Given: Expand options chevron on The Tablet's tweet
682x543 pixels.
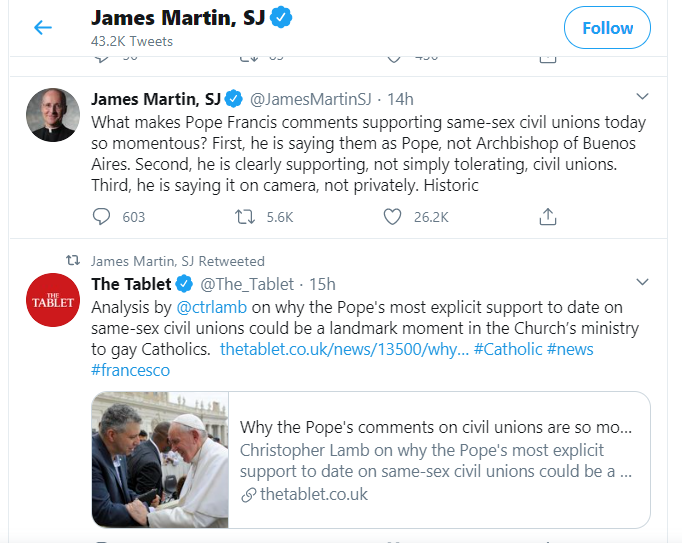Looking at the screenshot, I should point(642,282).
